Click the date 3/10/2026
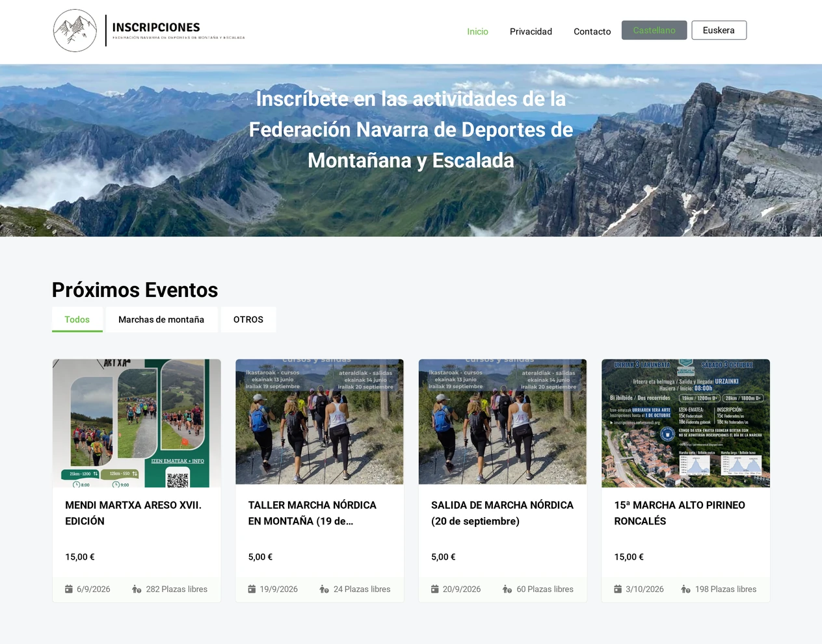 [x=644, y=589]
